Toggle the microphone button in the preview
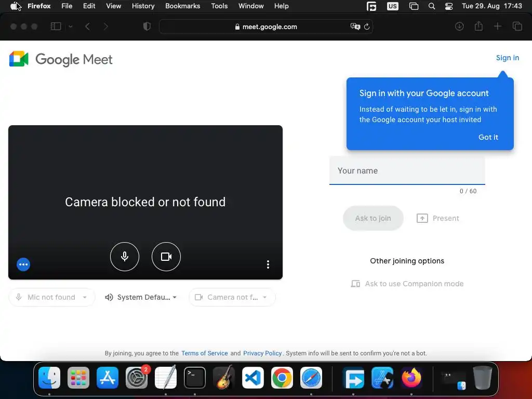The height and width of the screenshot is (399, 532). pyautogui.click(x=125, y=257)
